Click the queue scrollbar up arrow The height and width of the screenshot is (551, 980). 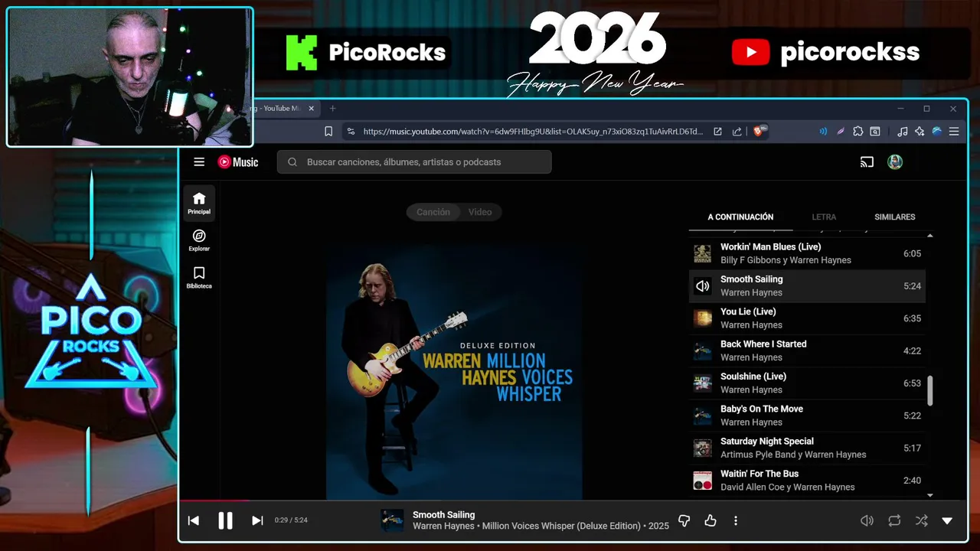click(x=930, y=235)
